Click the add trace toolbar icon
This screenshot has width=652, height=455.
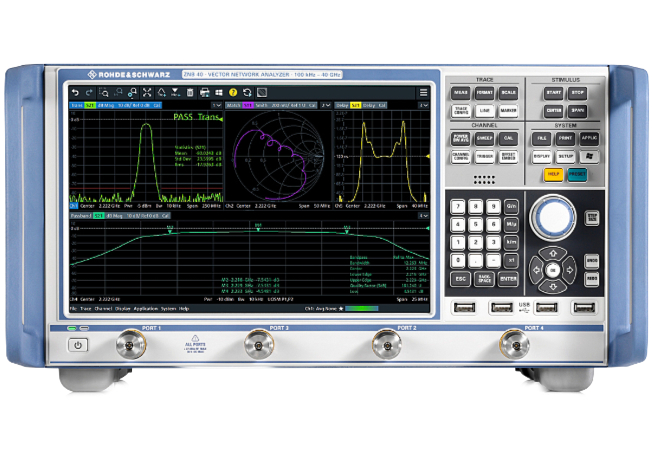pos(161,92)
